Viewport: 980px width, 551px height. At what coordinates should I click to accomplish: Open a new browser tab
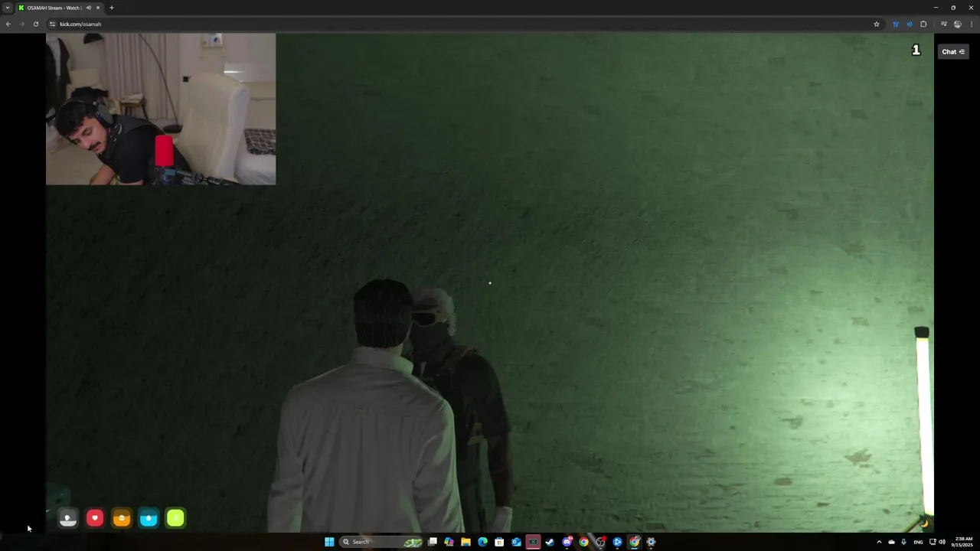pyautogui.click(x=112, y=8)
